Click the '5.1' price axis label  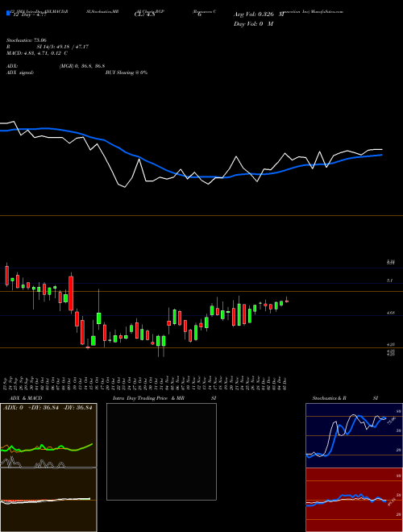[x=390, y=281]
